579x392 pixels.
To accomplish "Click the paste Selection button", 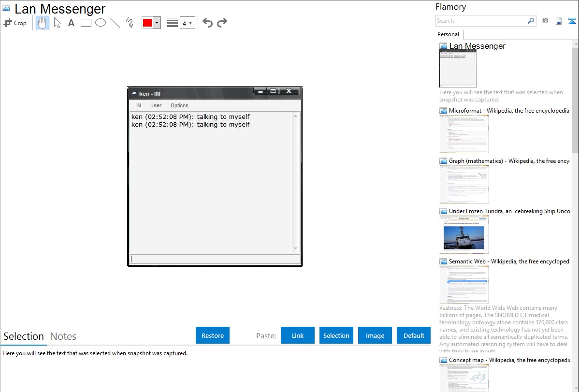I will click(336, 335).
